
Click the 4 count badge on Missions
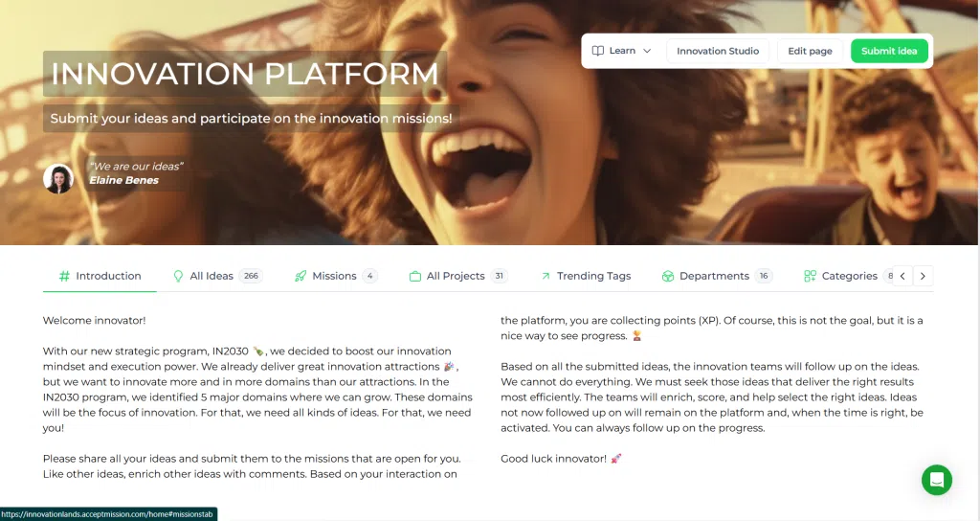coord(370,276)
